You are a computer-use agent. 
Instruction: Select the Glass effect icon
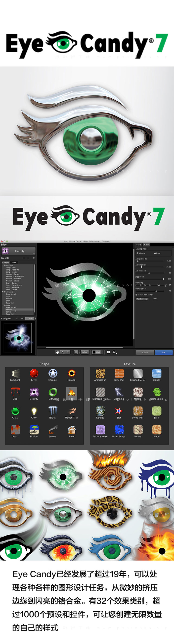click(15, 411)
